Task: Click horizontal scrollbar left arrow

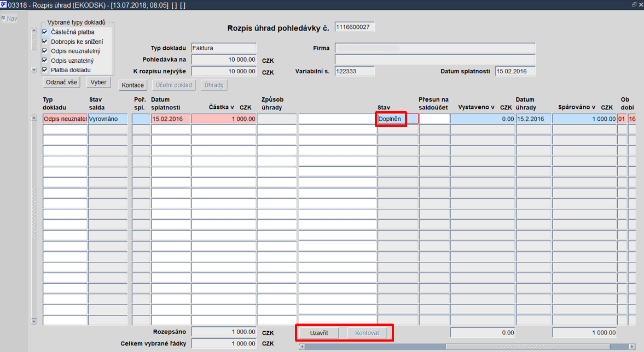Action: [302, 347]
